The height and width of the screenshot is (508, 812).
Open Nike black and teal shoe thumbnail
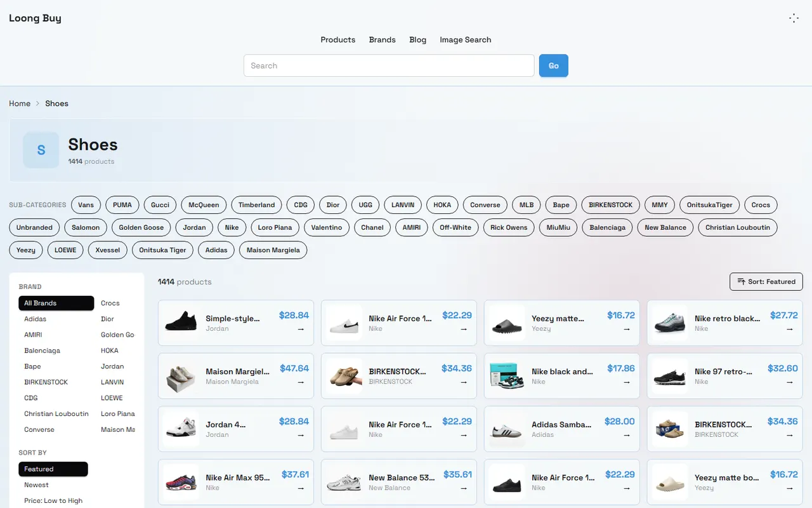pyautogui.click(x=507, y=376)
